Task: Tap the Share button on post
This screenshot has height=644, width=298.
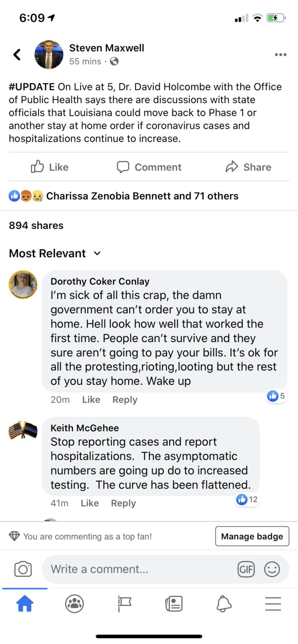Action: click(x=248, y=167)
